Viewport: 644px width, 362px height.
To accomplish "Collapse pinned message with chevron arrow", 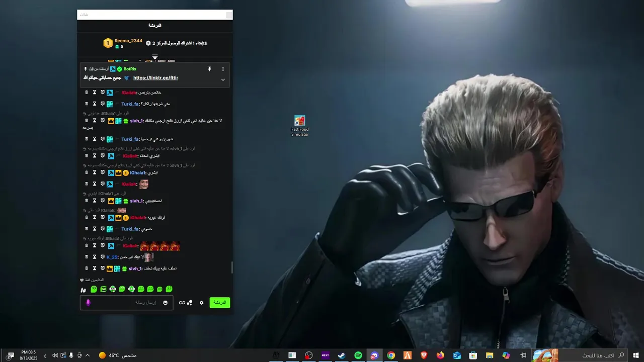I will [x=223, y=79].
